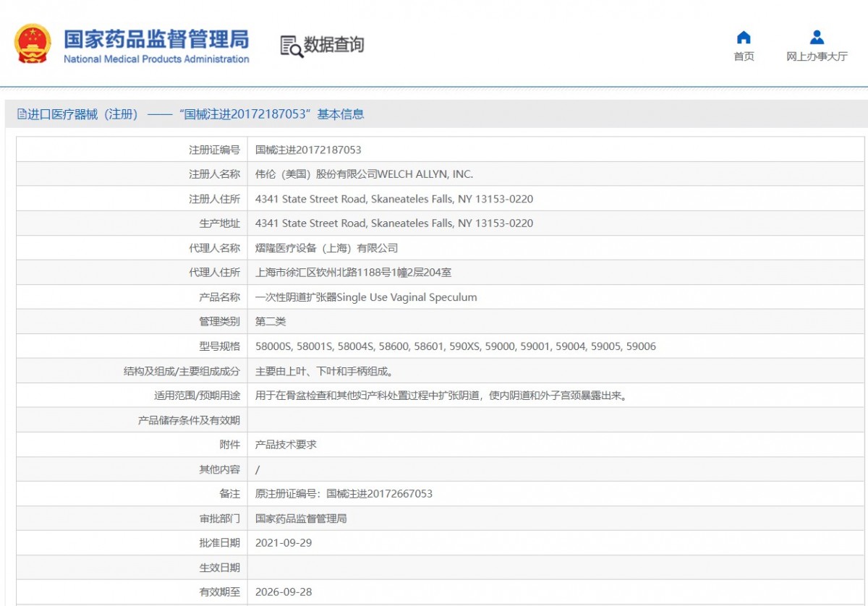Click the 结构及组成/主要组成成分 label

pyautogui.click(x=182, y=371)
